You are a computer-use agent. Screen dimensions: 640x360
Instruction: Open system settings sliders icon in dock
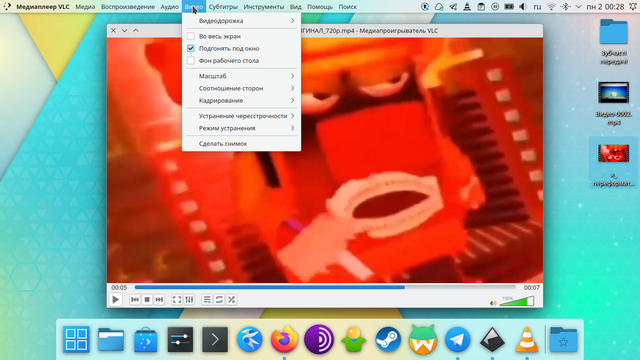(180, 339)
